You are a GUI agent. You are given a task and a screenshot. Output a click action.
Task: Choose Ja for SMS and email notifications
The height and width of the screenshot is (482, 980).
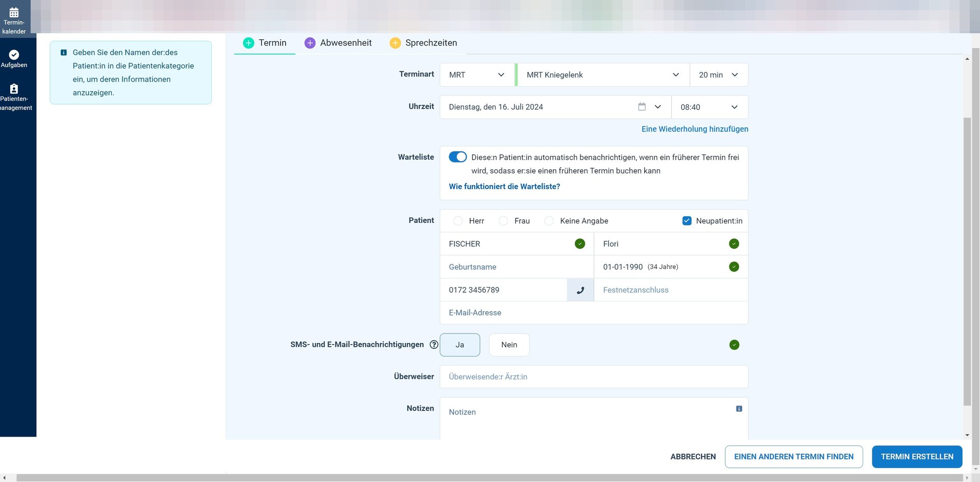(x=460, y=345)
